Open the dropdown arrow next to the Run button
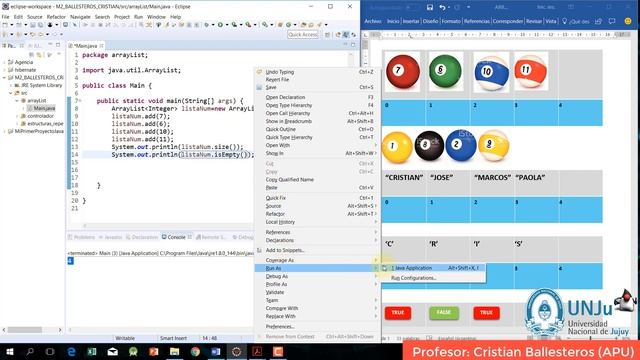 click(x=226, y=25)
